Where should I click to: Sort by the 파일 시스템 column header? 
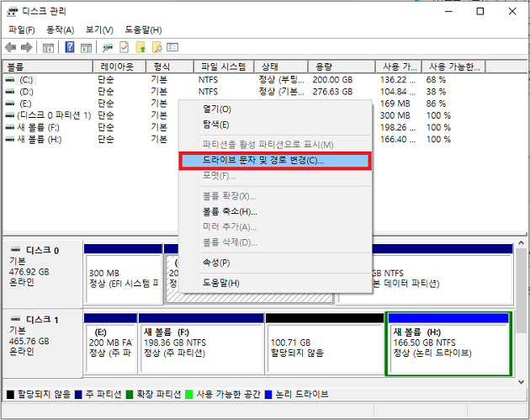(224, 67)
